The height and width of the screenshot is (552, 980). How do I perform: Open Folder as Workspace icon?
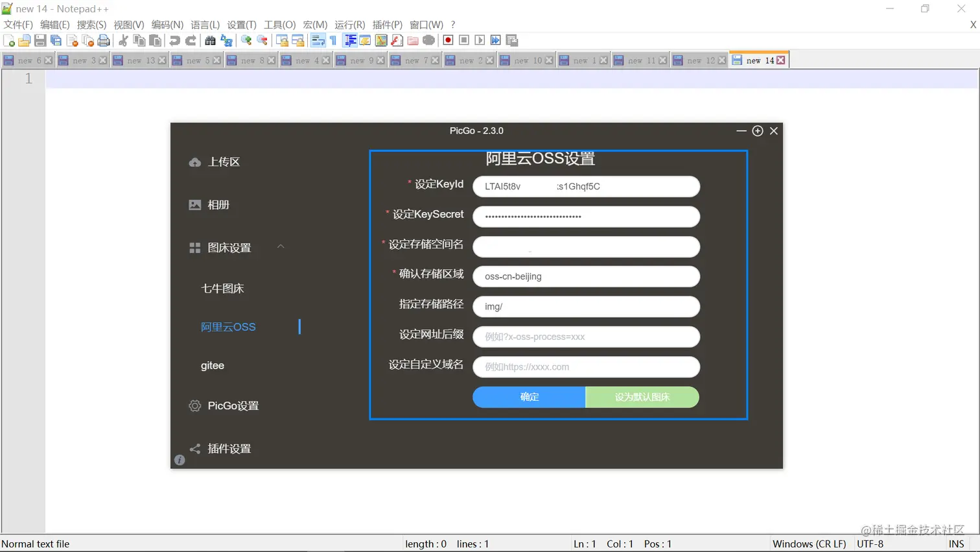412,40
